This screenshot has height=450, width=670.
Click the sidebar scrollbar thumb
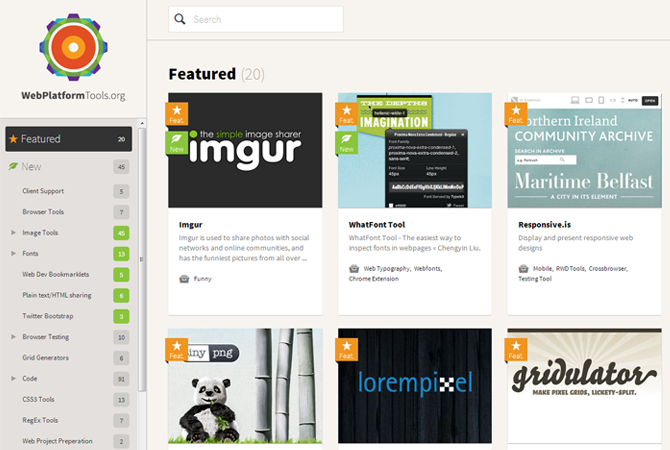point(142,259)
